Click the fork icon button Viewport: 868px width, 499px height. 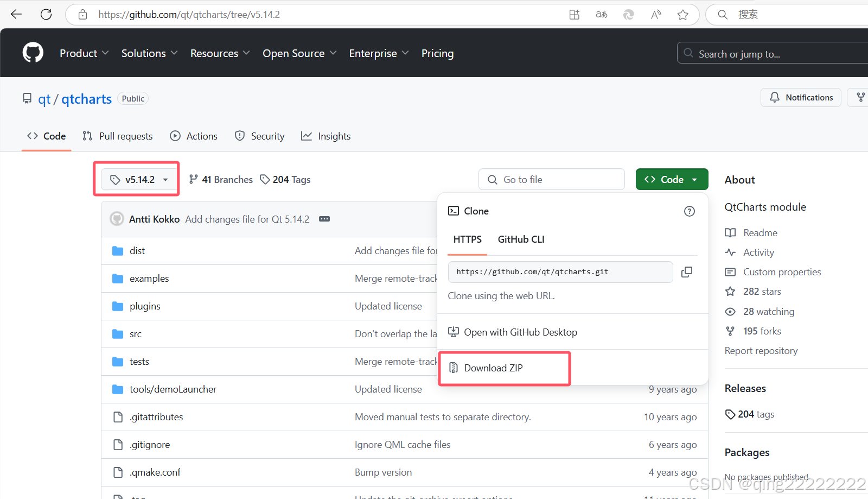tap(860, 98)
